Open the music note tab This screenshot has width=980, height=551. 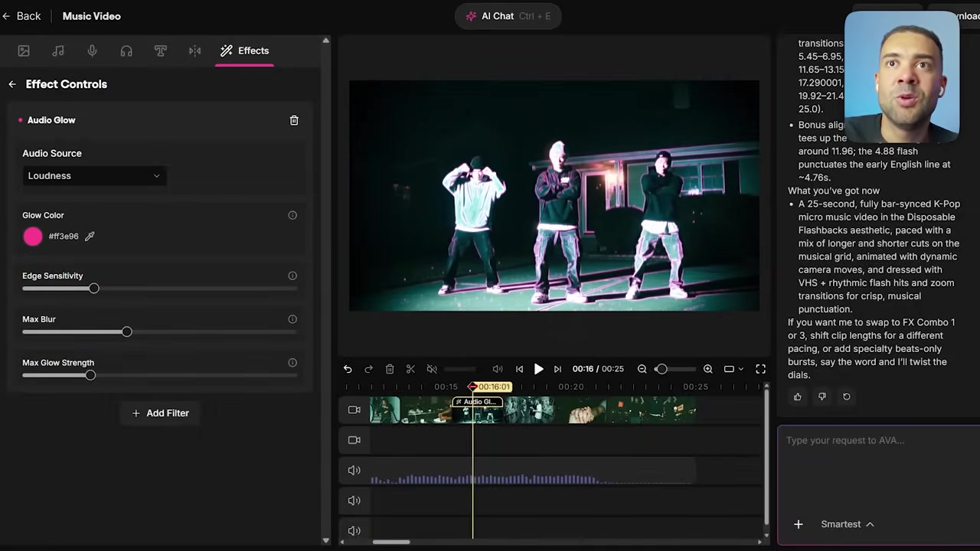pyautogui.click(x=58, y=51)
